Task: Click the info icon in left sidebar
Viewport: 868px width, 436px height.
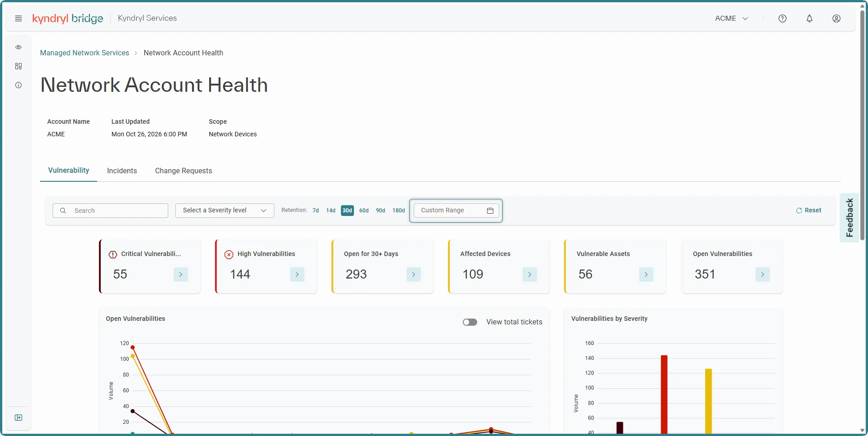Action: pos(18,85)
